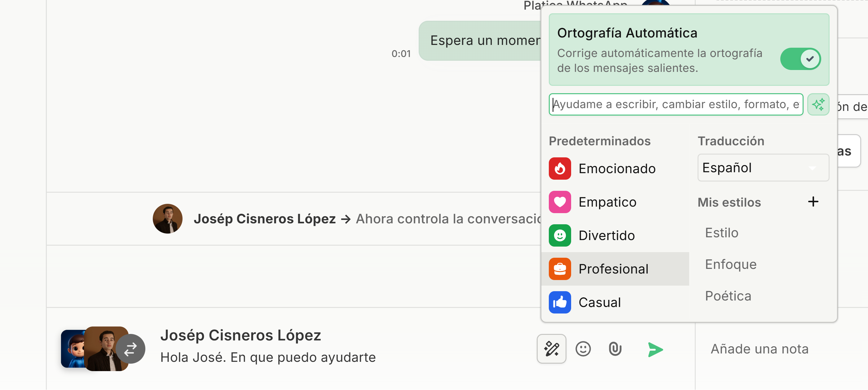Image resolution: width=868 pixels, height=390 pixels.
Task: Select the blue thumbs-up Casual icon
Action: click(560, 302)
